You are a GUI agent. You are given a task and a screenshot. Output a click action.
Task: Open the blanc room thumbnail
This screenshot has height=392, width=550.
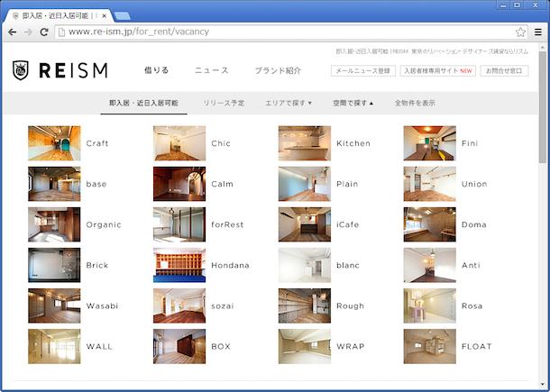(x=305, y=265)
